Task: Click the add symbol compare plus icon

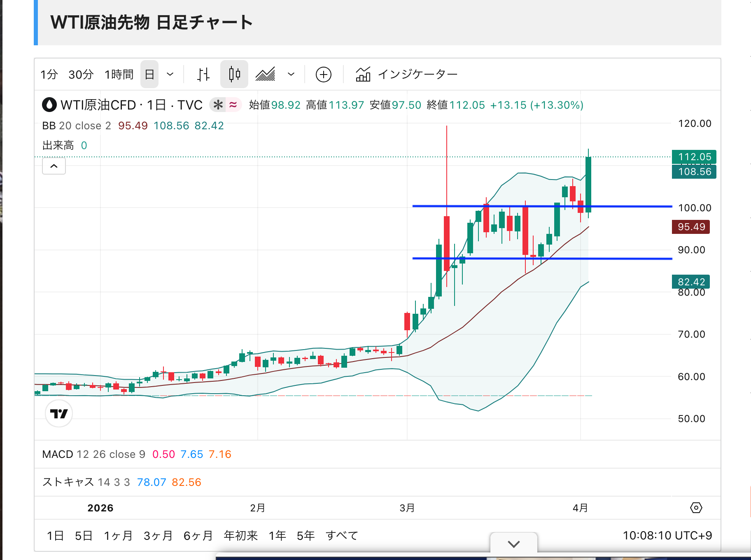Action: click(x=323, y=75)
